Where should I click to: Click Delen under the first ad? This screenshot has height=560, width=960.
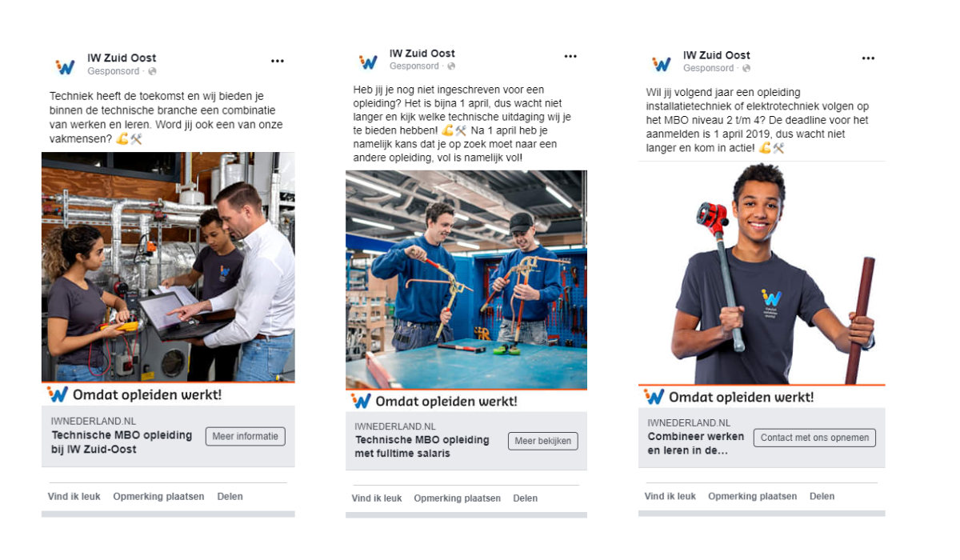click(x=230, y=497)
